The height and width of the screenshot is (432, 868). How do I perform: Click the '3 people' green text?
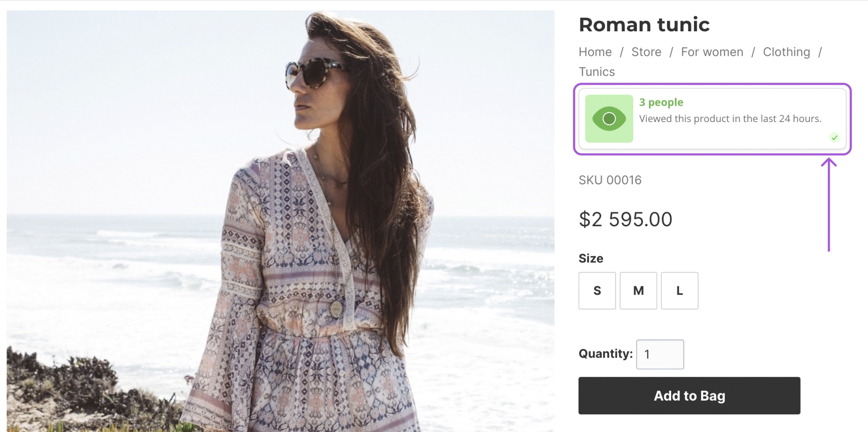(661, 102)
